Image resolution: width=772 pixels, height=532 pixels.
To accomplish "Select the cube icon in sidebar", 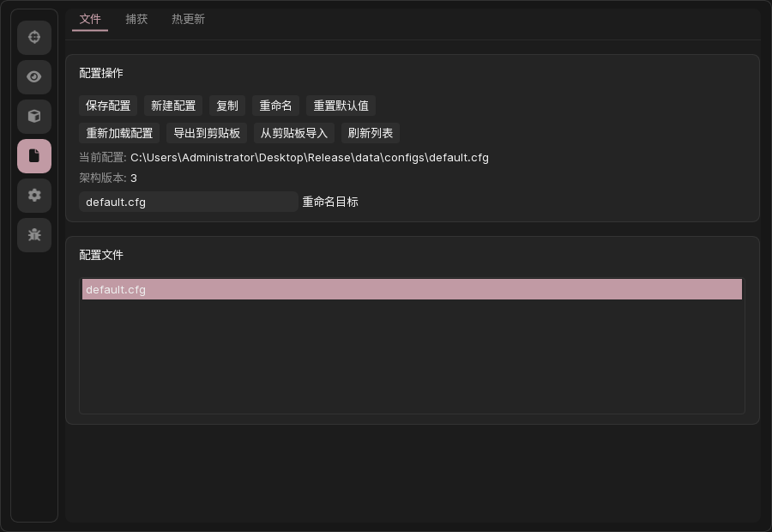I will [34, 117].
